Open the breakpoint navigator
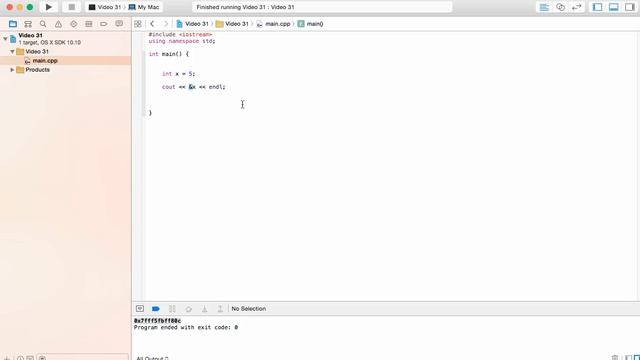The height and width of the screenshot is (360, 640). coord(104,24)
